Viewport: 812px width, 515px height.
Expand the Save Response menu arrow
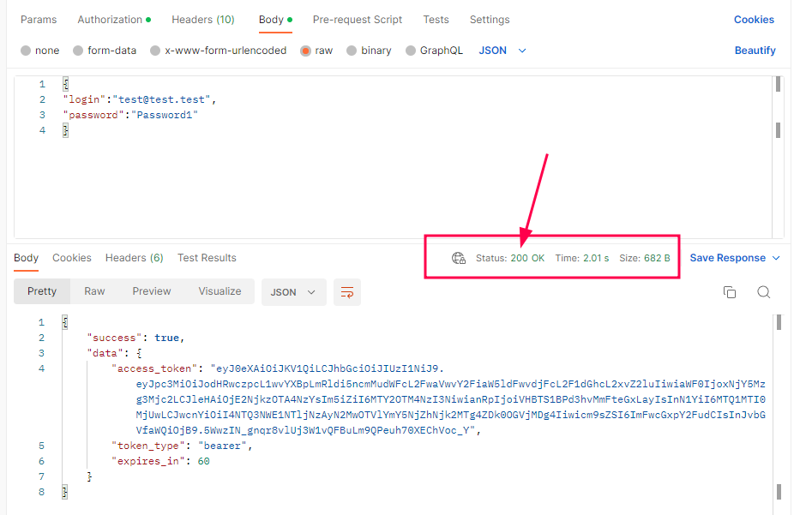tap(776, 258)
